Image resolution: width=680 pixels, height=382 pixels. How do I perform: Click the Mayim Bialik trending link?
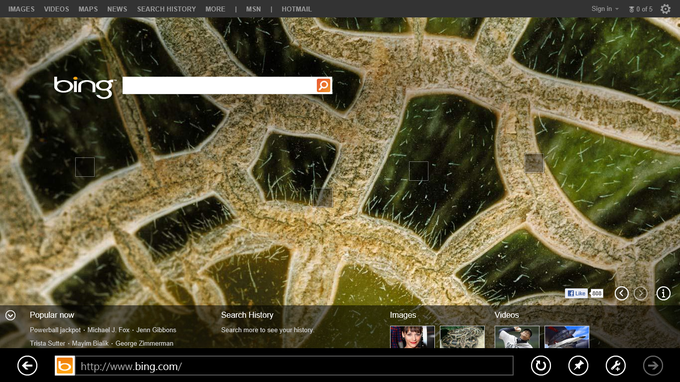pos(90,343)
